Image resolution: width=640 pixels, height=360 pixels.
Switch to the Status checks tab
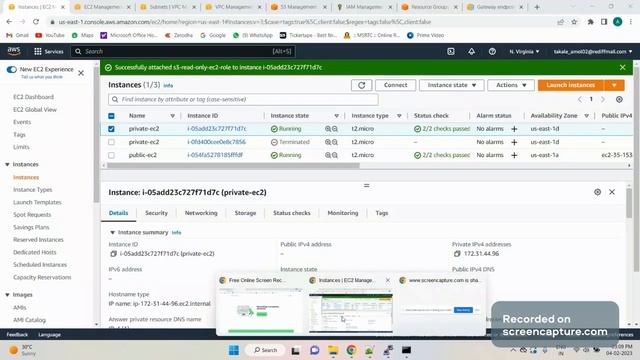click(291, 213)
